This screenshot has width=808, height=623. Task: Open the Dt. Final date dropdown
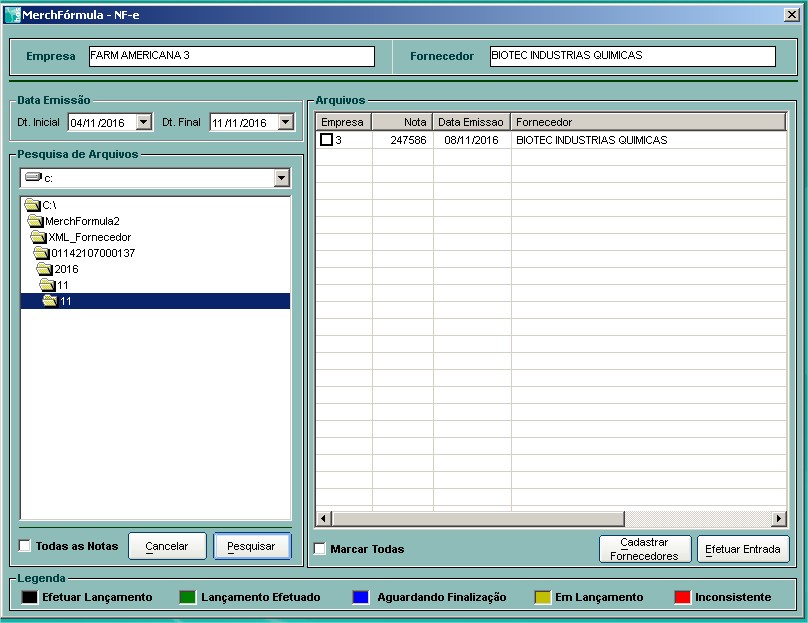point(286,122)
